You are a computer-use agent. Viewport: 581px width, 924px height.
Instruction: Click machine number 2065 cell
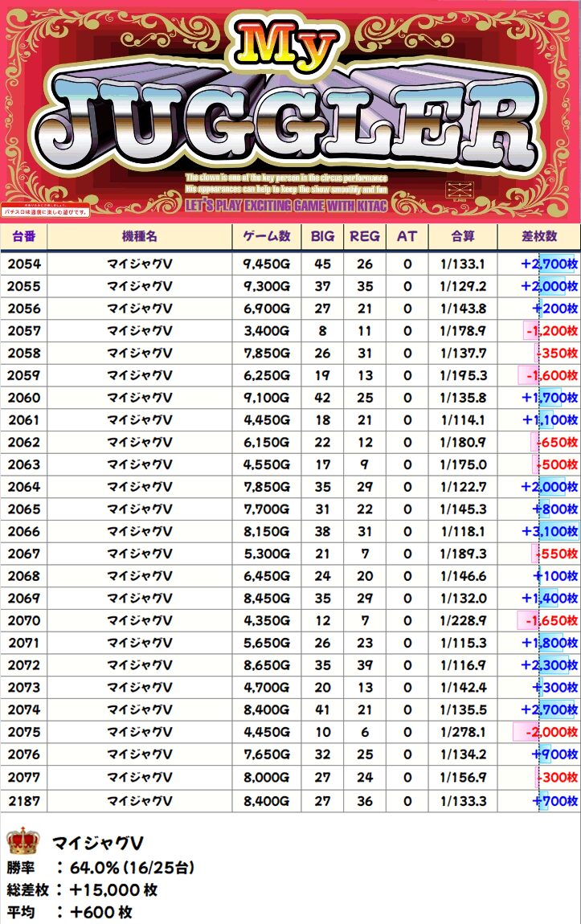click(24, 509)
